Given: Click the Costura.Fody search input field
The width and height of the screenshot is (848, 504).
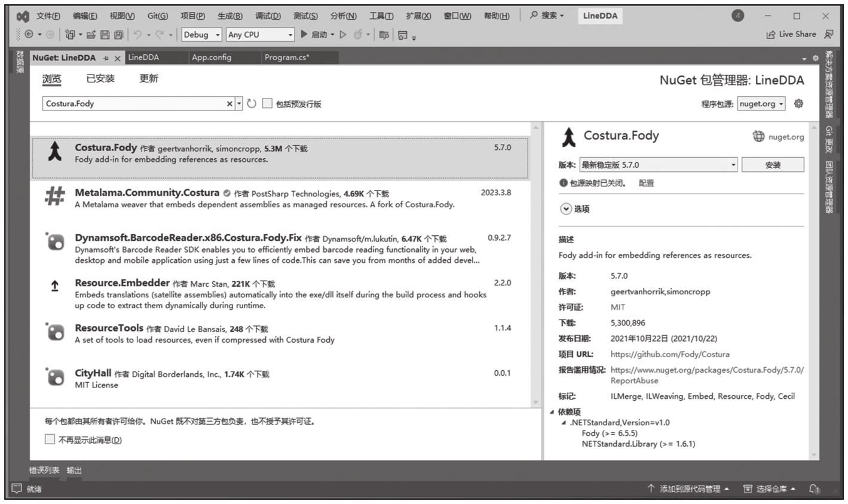Looking at the screenshot, I should point(135,104).
